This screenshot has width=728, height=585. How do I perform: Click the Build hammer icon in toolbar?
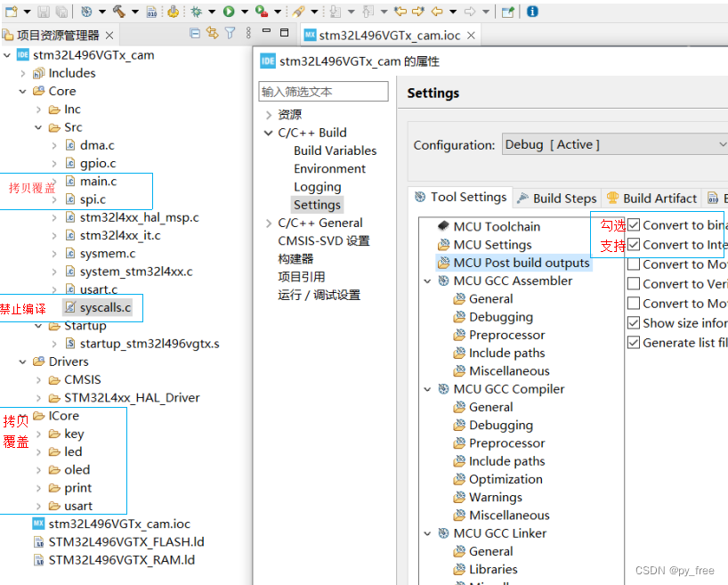117,12
